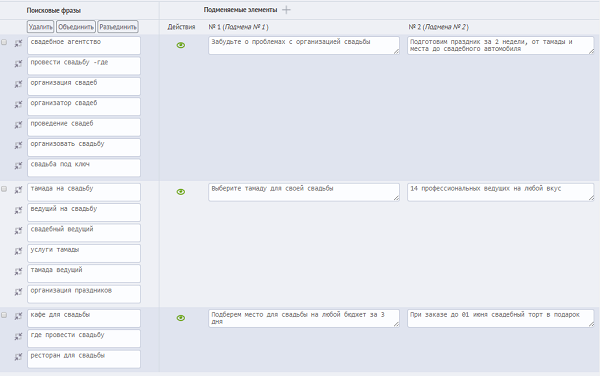Image resolution: width=600 pixels, height=376 pixels.
Task: Click split icon beside 'тамада на свадьбу' phrase
Action: pyautogui.click(x=18, y=190)
